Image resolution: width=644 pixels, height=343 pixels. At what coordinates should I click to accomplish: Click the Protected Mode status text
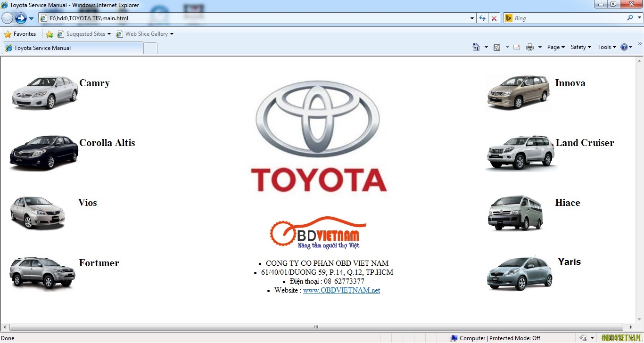tap(500, 338)
